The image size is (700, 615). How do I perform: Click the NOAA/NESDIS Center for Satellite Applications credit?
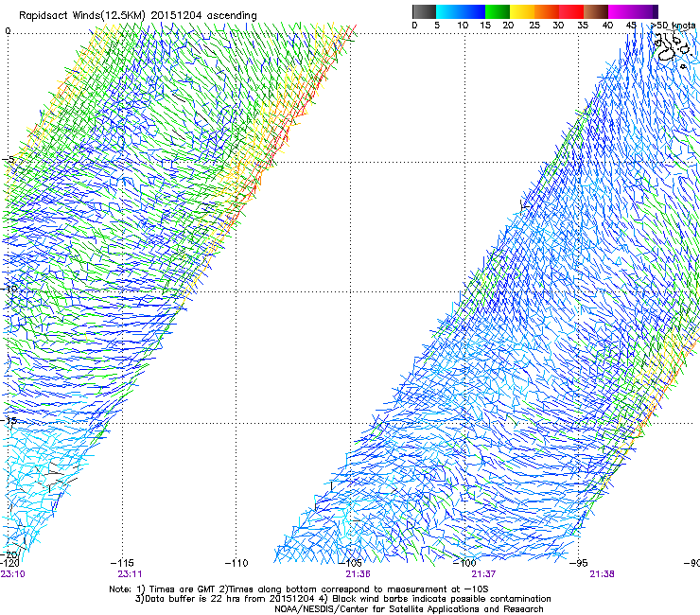click(409, 609)
